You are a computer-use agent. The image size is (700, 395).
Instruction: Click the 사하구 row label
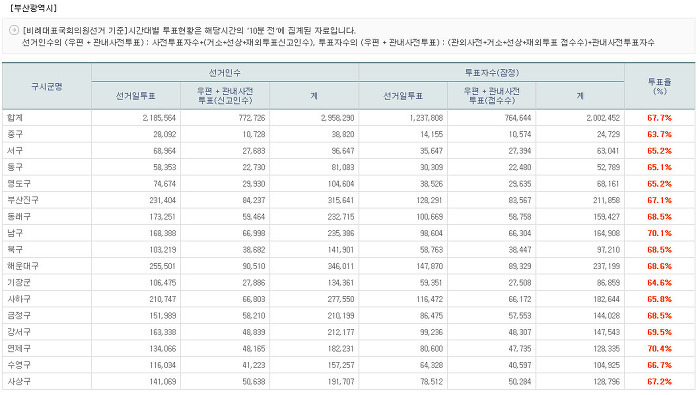tap(19, 299)
